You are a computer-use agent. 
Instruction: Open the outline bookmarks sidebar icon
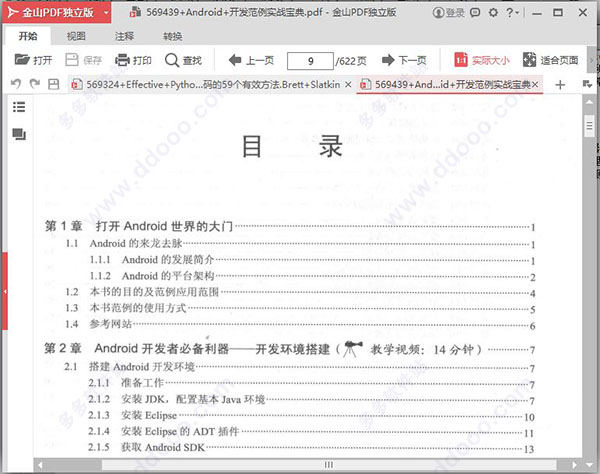tap(19, 107)
